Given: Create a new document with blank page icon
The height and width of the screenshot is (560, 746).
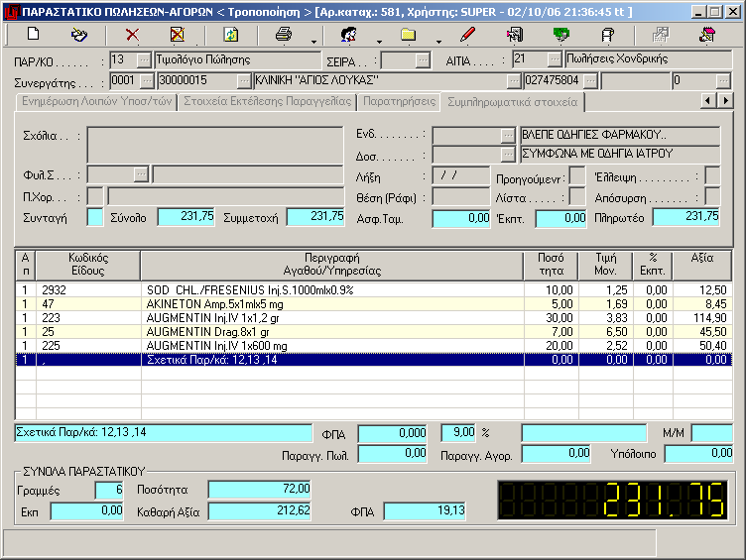Looking at the screenshot, I should click(x=33, y=35).
